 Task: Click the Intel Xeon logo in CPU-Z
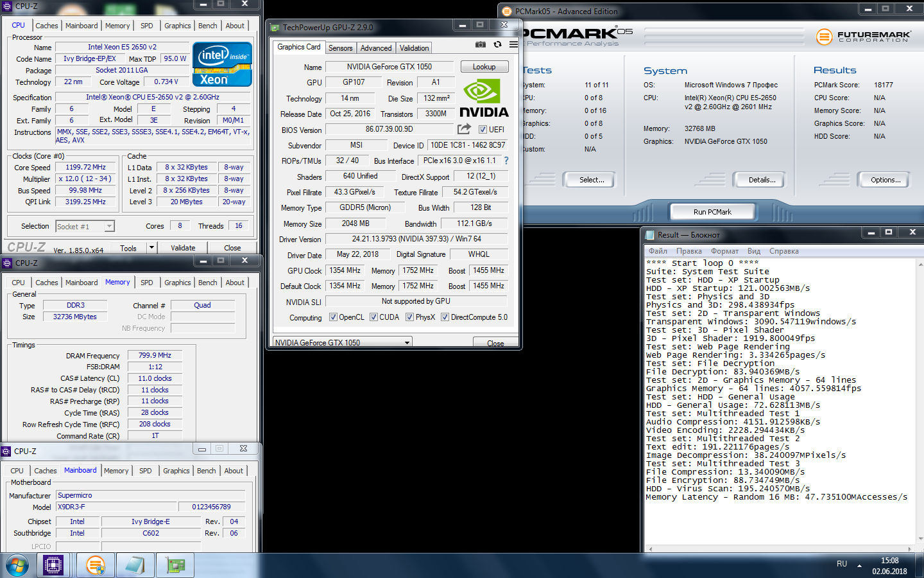coord(222,64)
